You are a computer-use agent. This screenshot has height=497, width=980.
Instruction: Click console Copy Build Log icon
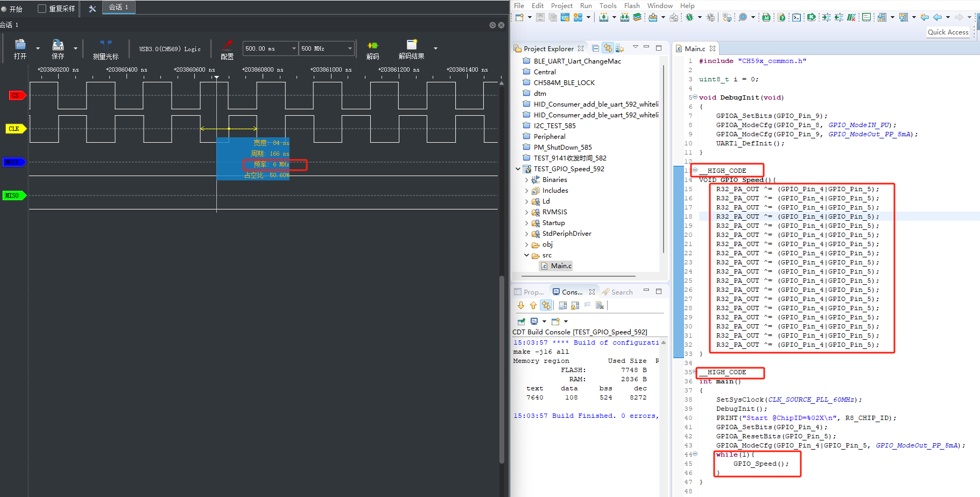tap(562, 305)
